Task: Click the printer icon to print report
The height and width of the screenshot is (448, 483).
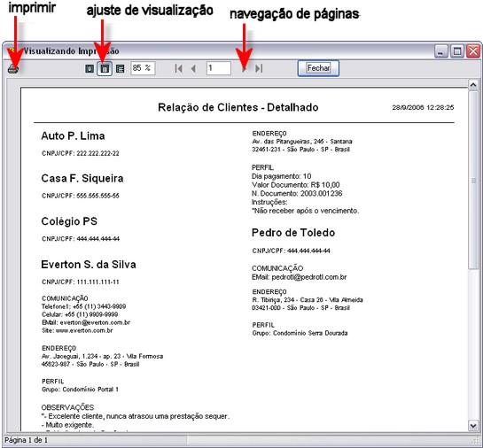Action: (x=13, y=68)
